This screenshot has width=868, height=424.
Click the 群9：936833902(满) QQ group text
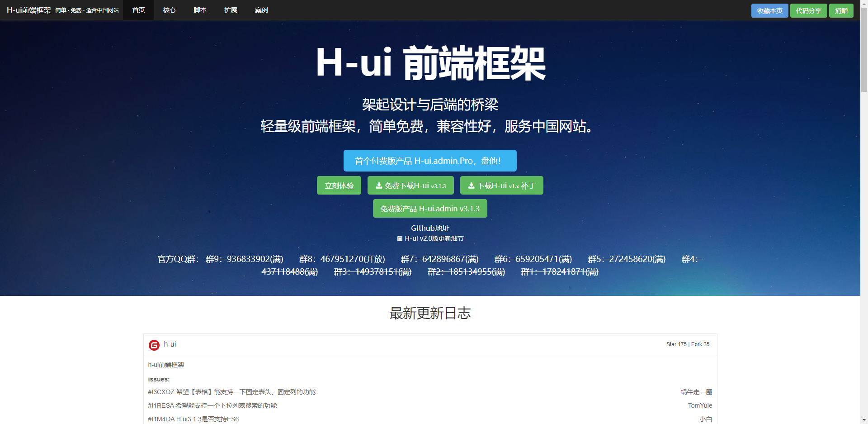point(245,259)
